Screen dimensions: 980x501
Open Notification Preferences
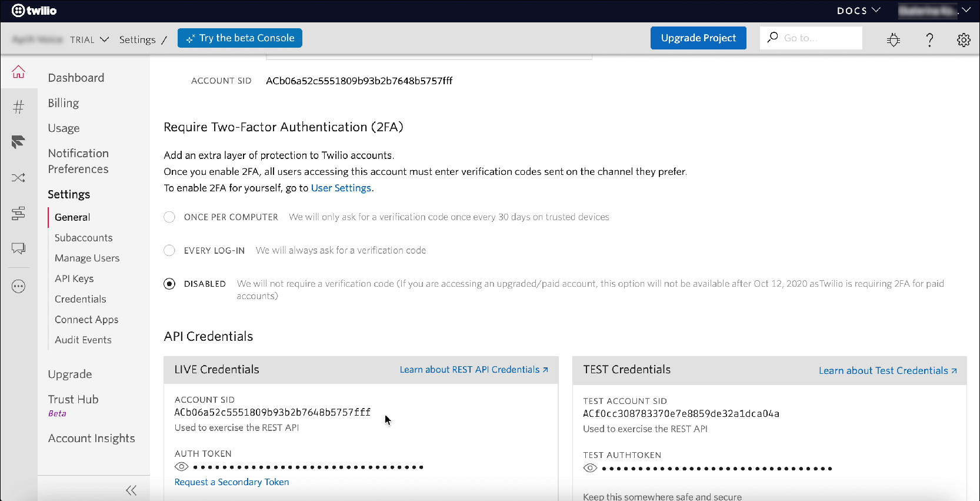(x=78, y=161)
